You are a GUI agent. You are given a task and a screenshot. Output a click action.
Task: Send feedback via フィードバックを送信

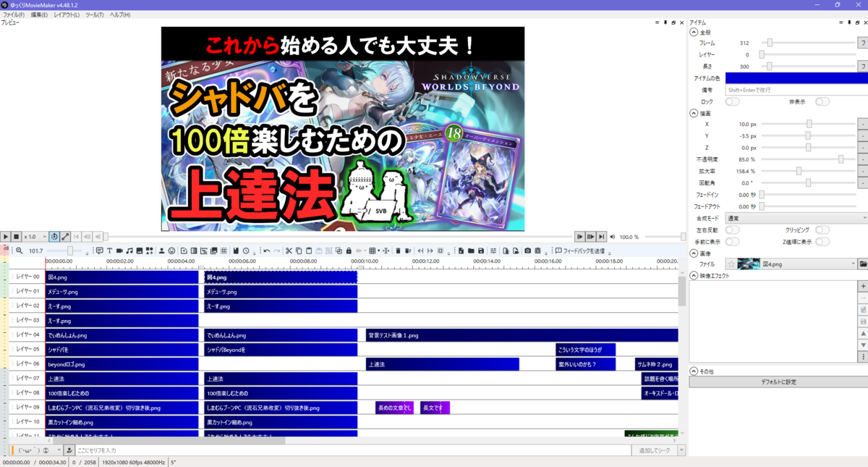tap(580, 251)
